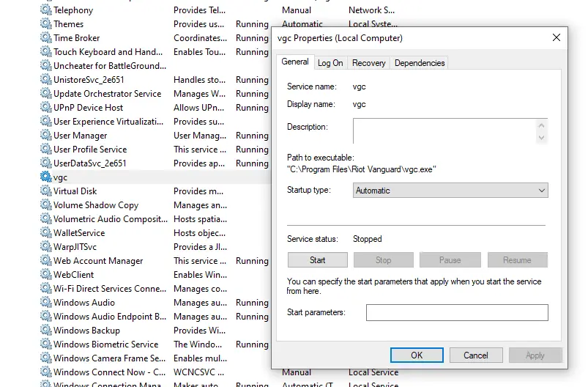Select the Windows Connect Now - C... service
The image size is (588, 387).
click(x=109, y=372)
